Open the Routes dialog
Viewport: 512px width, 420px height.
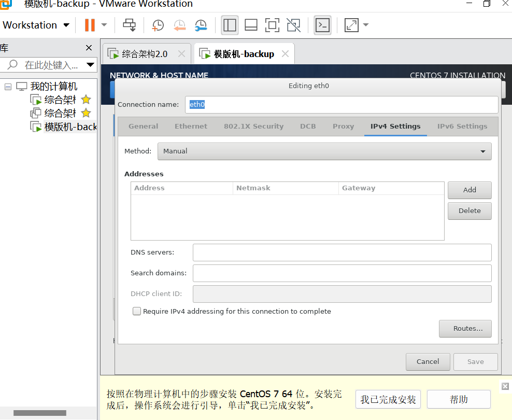coord(465,329)
